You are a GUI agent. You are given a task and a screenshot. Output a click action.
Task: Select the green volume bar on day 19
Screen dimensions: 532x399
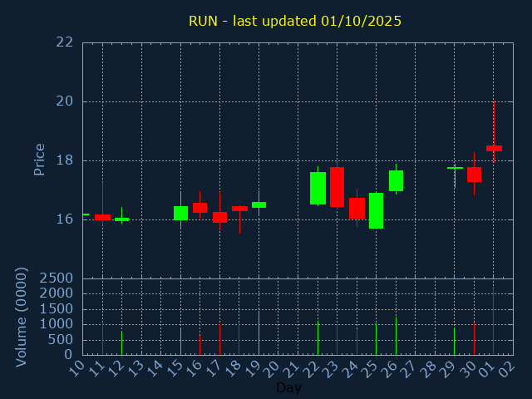pos(259,333)
